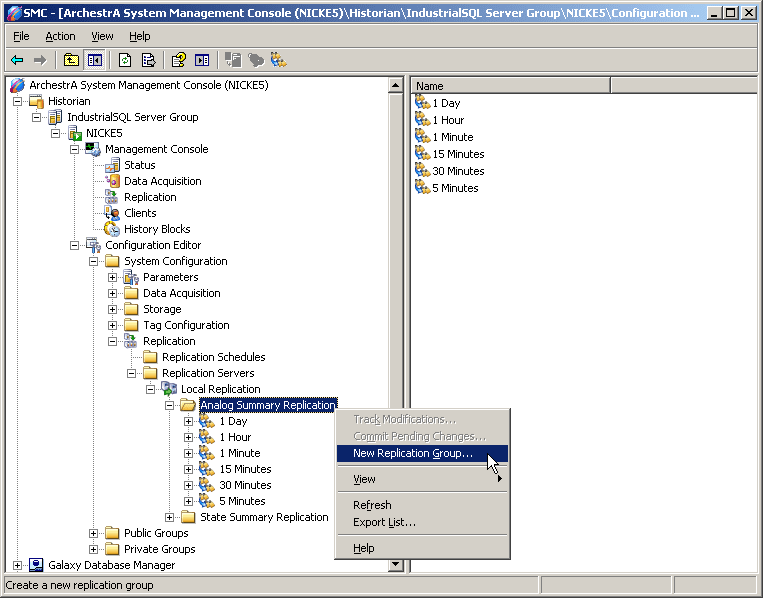Open the Help menu in the menu bar

click(x=140, y=36)
